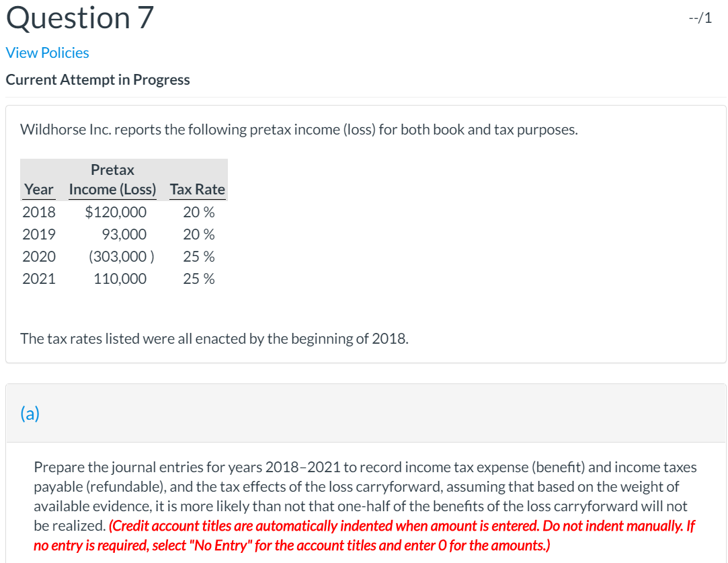728x563 pixels.
Task: Click the Question 7 heading
Action: 79,18
